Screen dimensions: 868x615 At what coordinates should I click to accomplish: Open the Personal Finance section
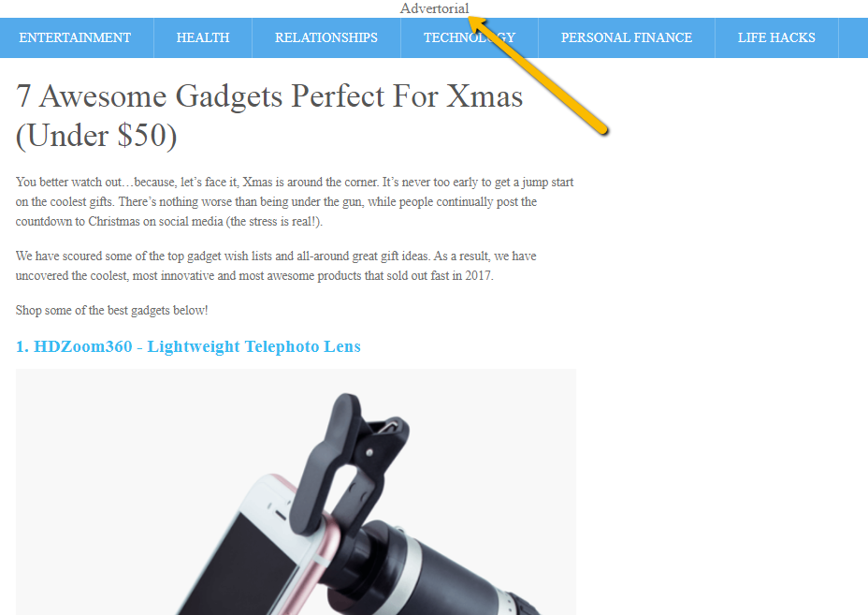click(x=627, y=37)
